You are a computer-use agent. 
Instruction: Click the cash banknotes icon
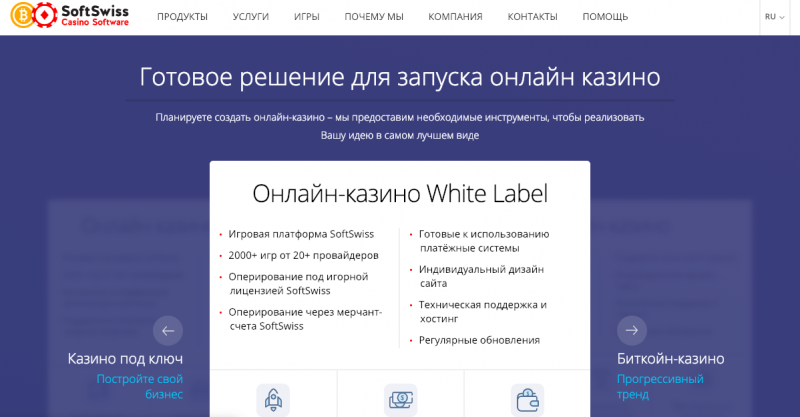(401, 399)
